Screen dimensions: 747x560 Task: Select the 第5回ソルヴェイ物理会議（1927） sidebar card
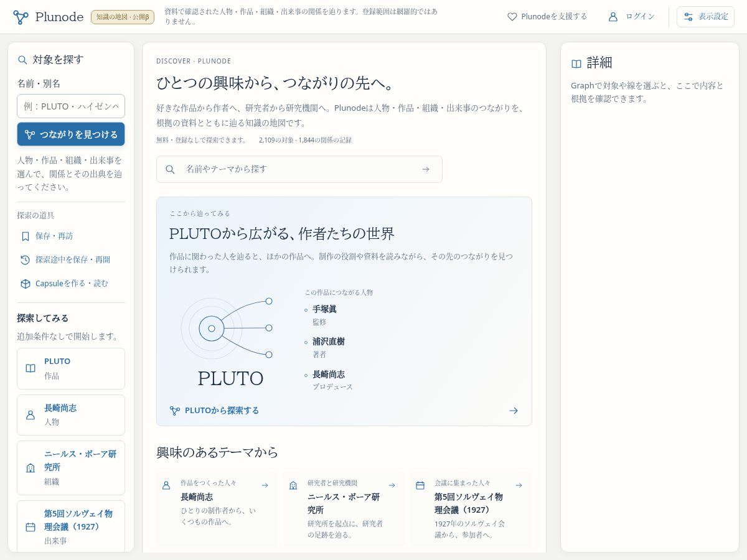pos(71,526)
